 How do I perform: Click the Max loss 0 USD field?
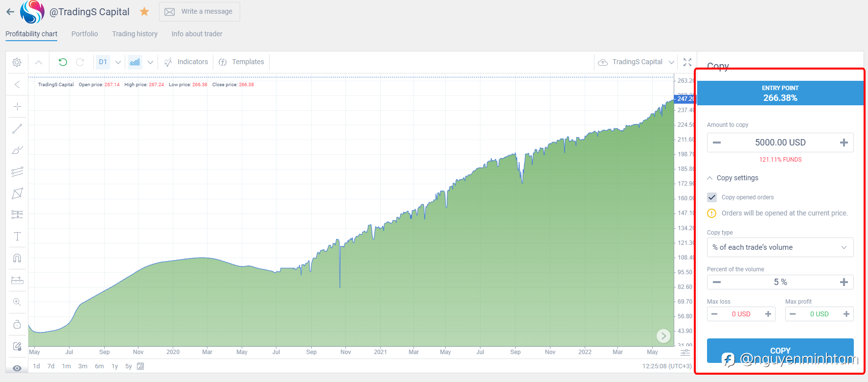point(741,314)
